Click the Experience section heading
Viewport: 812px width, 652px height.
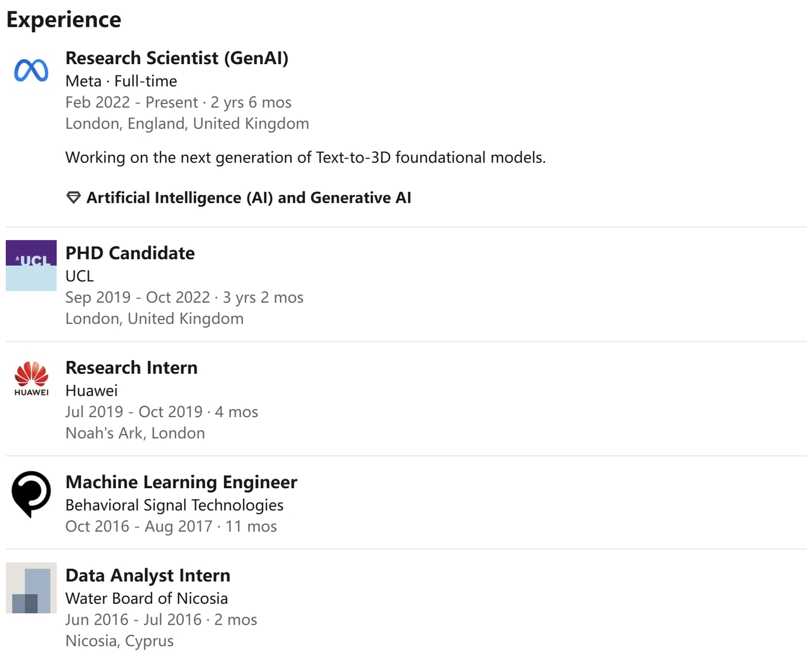coord(63,20)
